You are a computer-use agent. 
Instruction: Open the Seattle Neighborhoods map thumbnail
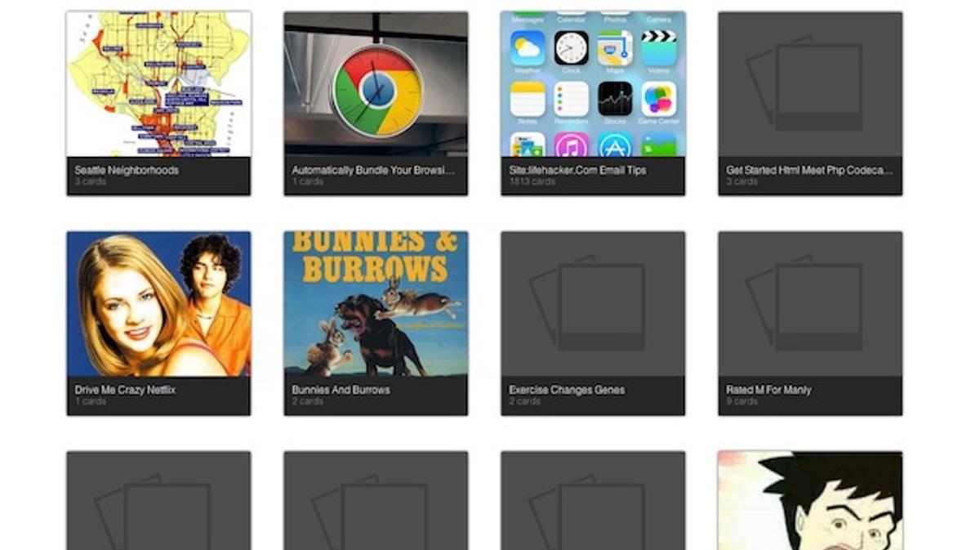(x=158, y=83)
